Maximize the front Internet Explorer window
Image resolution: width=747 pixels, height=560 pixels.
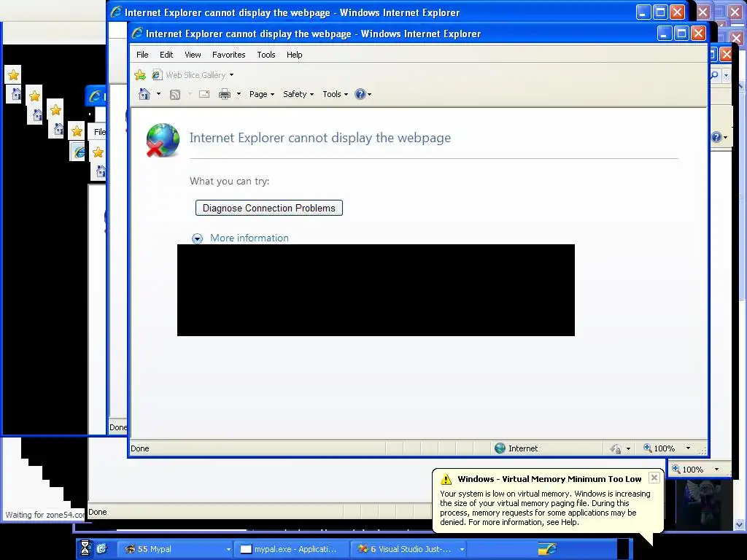coord(681,34)
